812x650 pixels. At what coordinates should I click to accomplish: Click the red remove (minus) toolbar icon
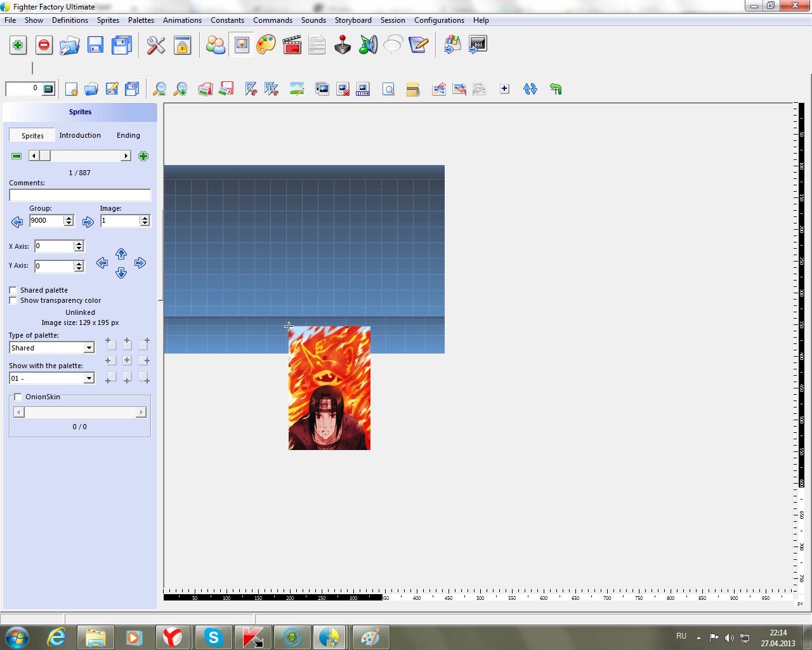44,45
